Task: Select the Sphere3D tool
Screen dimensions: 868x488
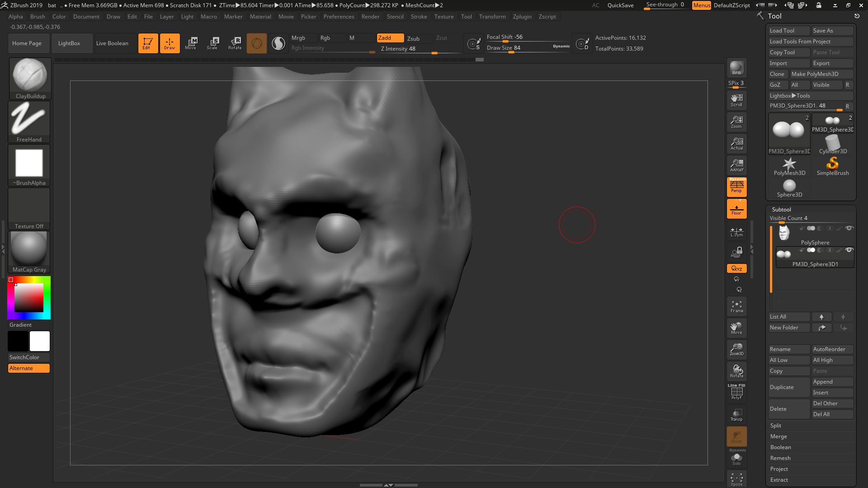Action: point(789,188)
